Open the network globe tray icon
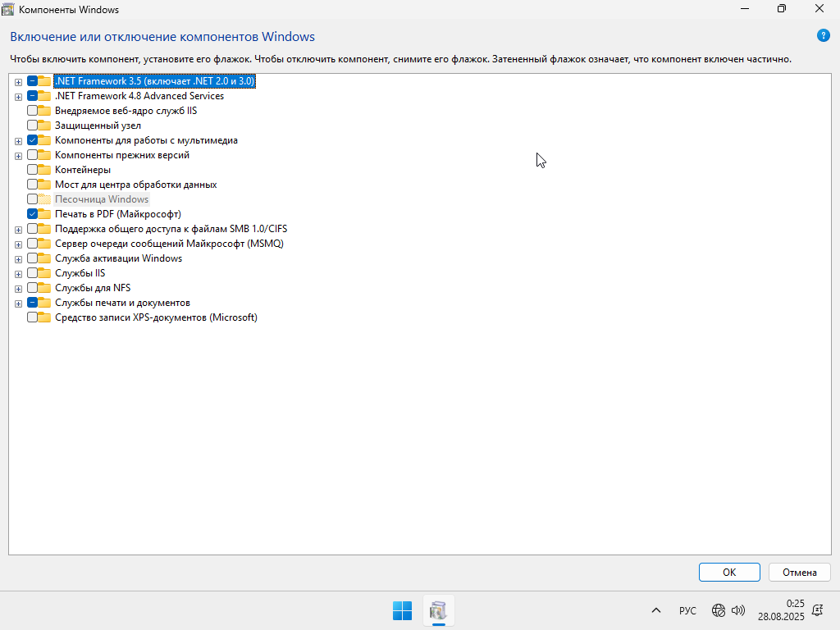Screen dimensions: 840x630 [719, 610]
